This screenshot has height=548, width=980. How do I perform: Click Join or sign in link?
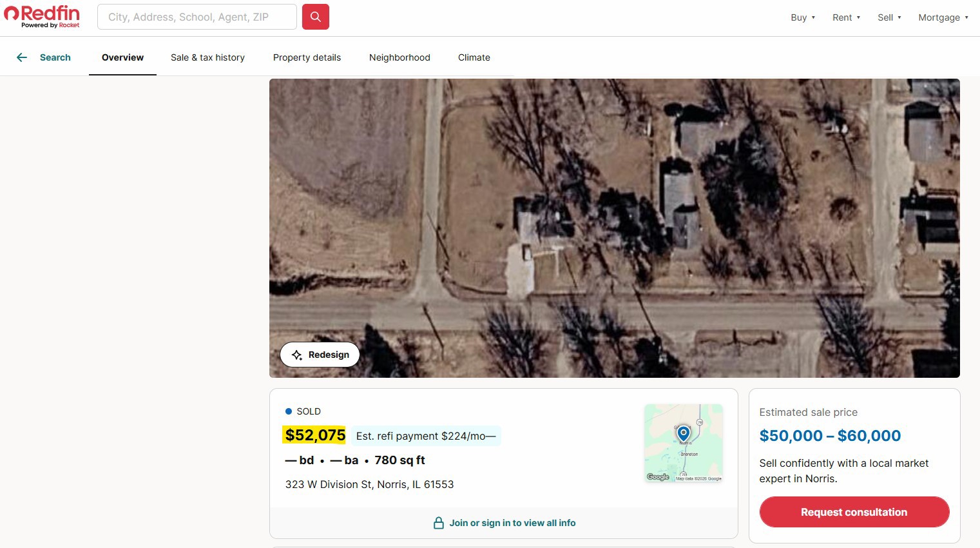click(x=512, y=523)
